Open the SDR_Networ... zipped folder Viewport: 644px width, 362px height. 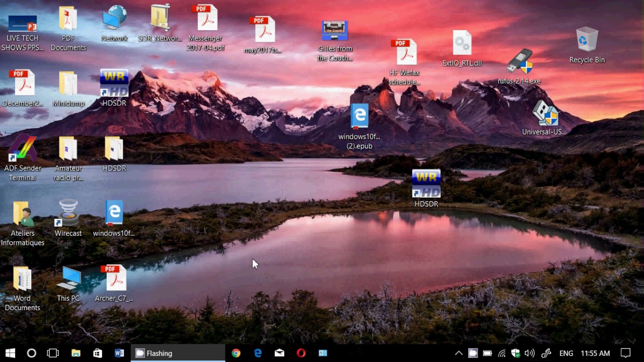(160, 24)
